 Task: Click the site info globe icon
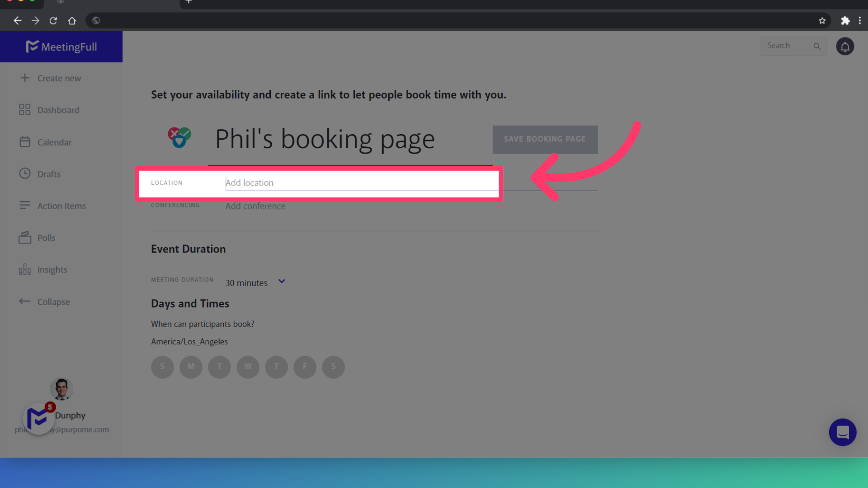[96, 21]
